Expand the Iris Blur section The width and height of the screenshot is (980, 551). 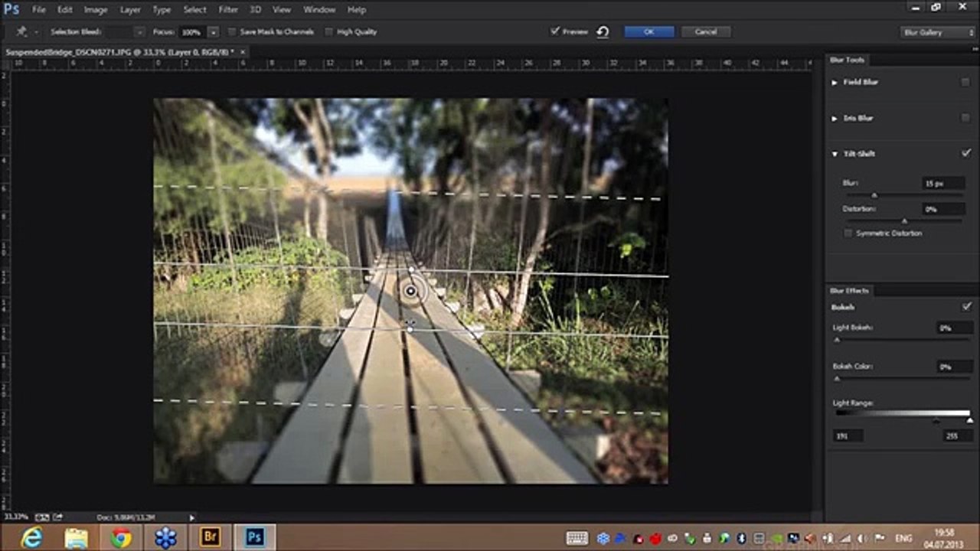pyautogui.click(x=835, y=118)
